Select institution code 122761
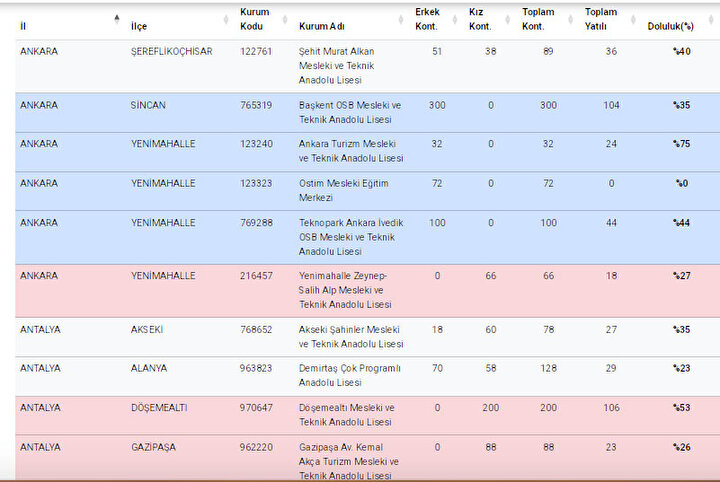The width and height of the screenshot is (720, 482). (x=256, y=51)
